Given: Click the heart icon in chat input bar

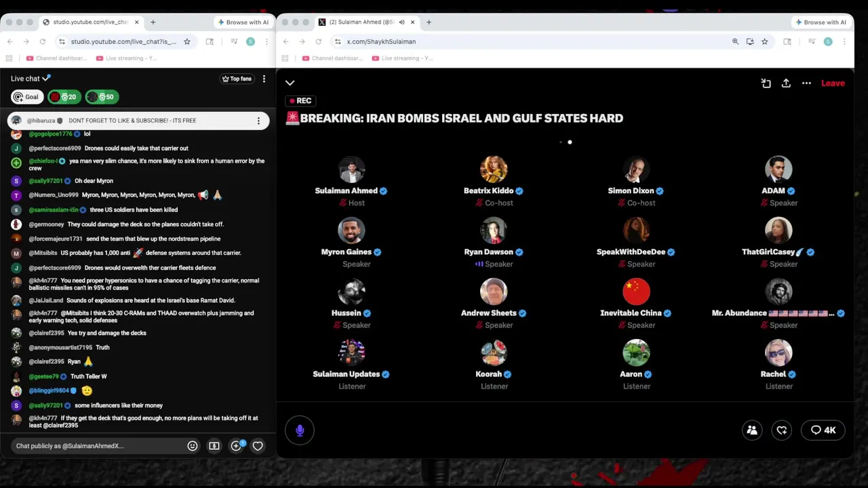Looking at the screenshot, I should point(258,446).
